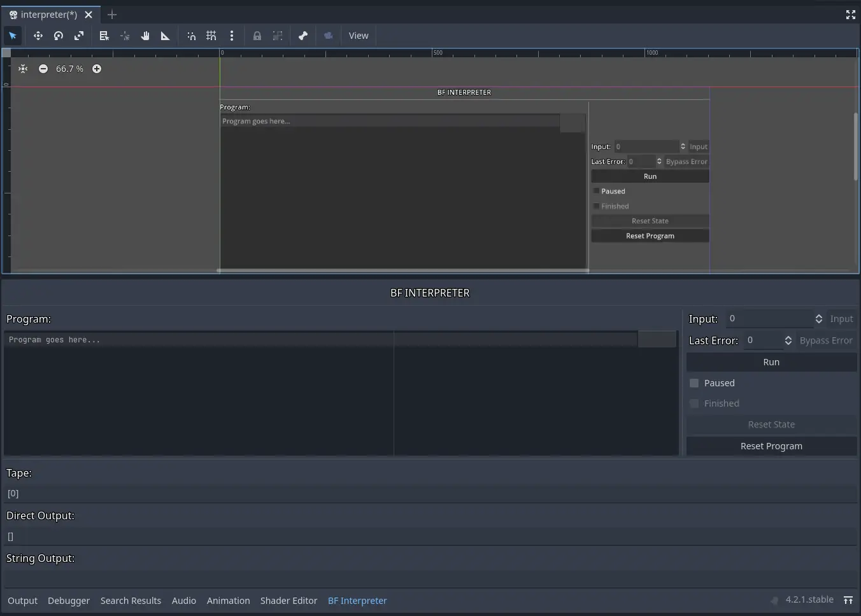This screenshot has height=616, width=861.
Task: Click the viewport program text area
Action: [x=402, y=191]
